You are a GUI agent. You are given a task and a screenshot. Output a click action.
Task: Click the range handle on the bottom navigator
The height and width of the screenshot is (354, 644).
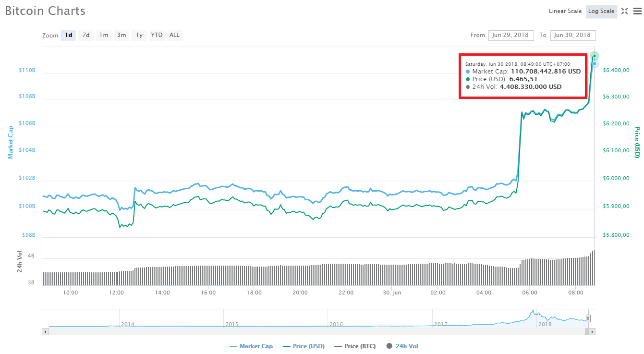[588, 318]
